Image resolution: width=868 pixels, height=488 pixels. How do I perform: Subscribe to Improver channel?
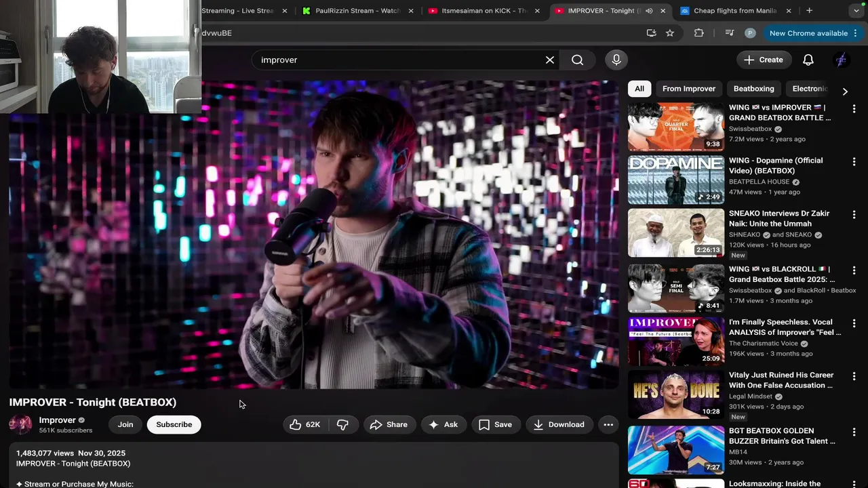(174, 424)
